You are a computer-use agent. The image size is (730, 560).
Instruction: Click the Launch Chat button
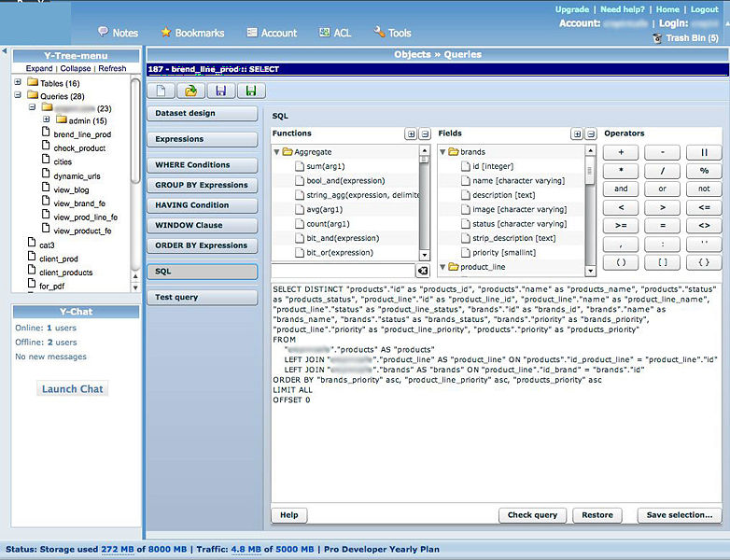click(x=72, y=388)
